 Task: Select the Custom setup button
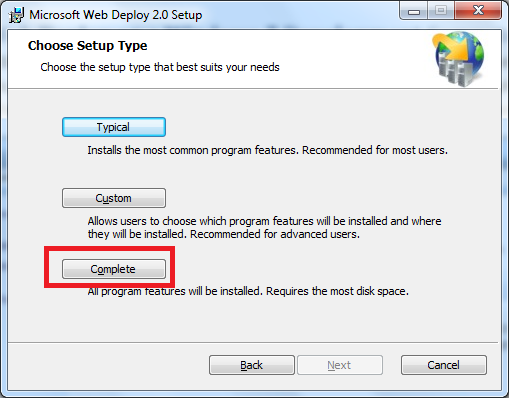coord(114,198)
